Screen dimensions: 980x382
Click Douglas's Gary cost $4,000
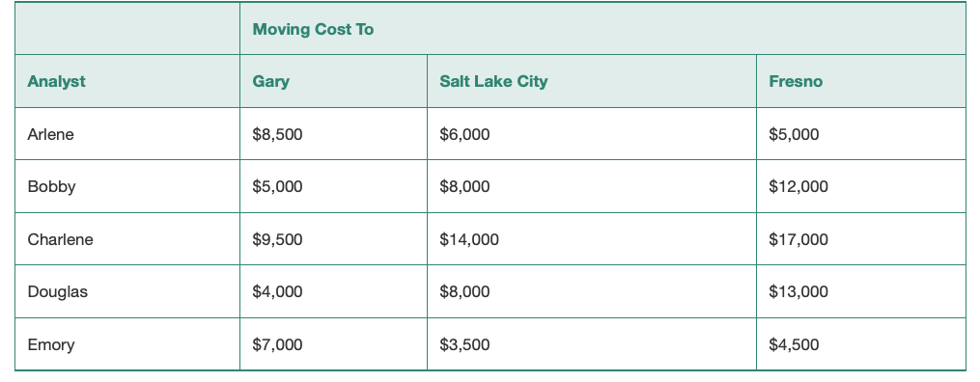coord(277,292)
